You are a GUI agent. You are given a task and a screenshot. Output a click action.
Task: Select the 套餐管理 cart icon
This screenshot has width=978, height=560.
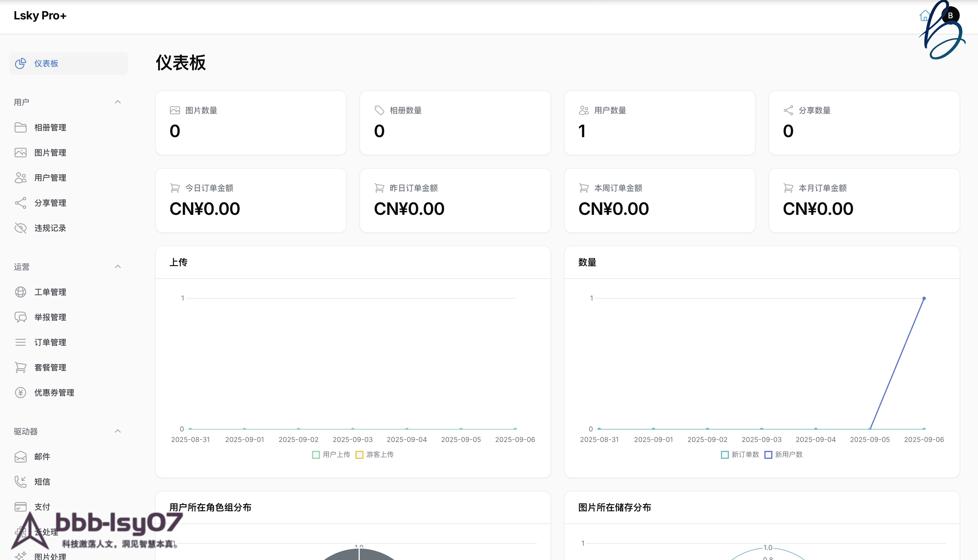click(21, 367)
